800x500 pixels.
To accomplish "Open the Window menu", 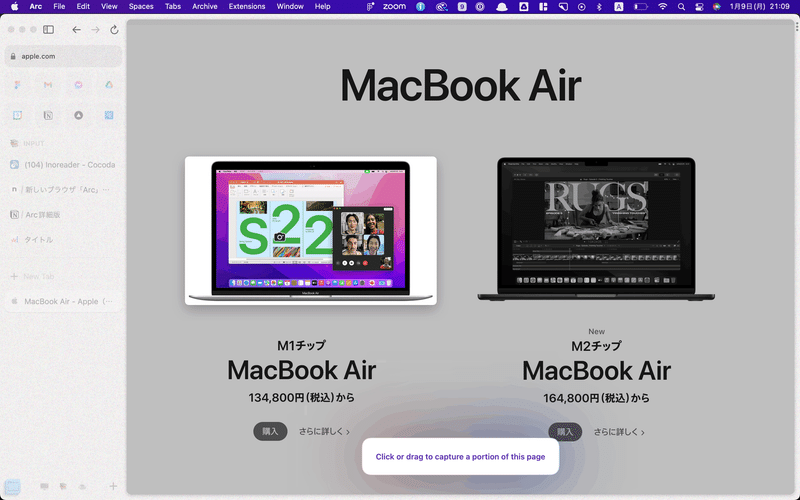I will pyautogui.click(x=290, y=7).
